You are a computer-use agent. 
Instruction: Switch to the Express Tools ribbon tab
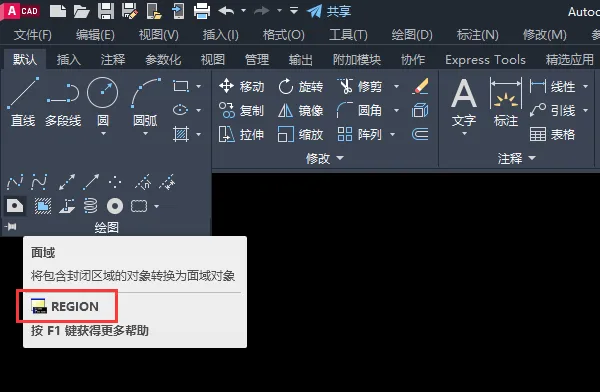coord(485,60)
